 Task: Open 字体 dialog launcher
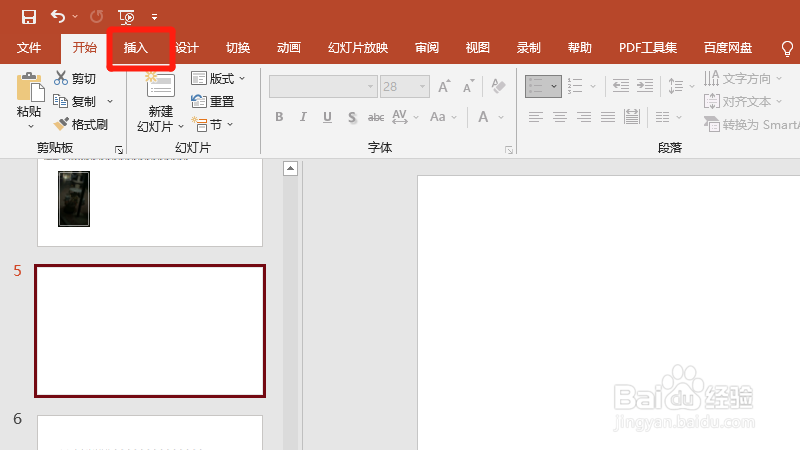(509, 150)
